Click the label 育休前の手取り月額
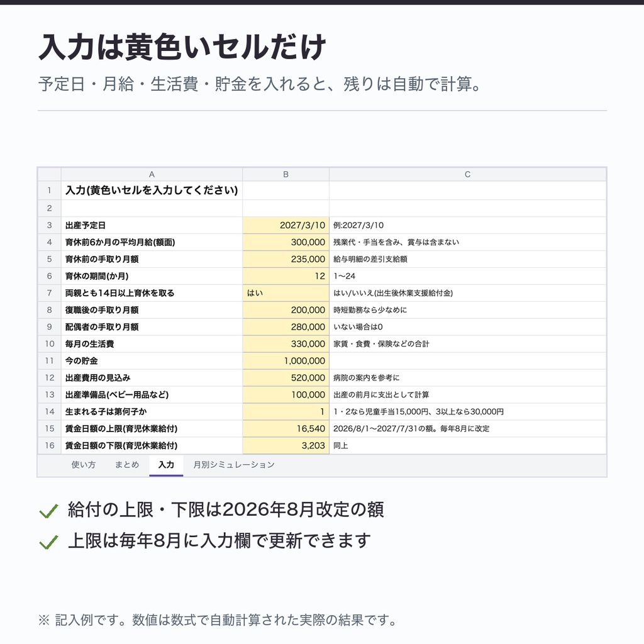This screenshot has width=644, height=644. pyautogui.click(x=102, y=259)
